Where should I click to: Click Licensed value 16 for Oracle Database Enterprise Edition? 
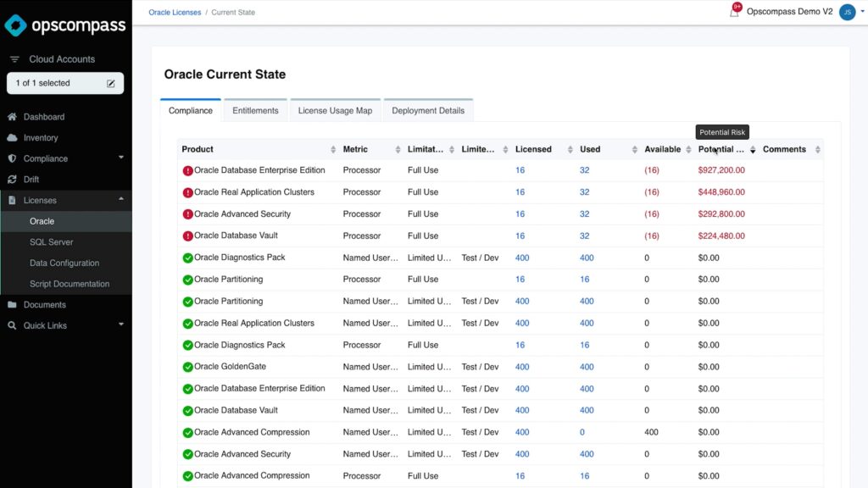tap(520, 170)
